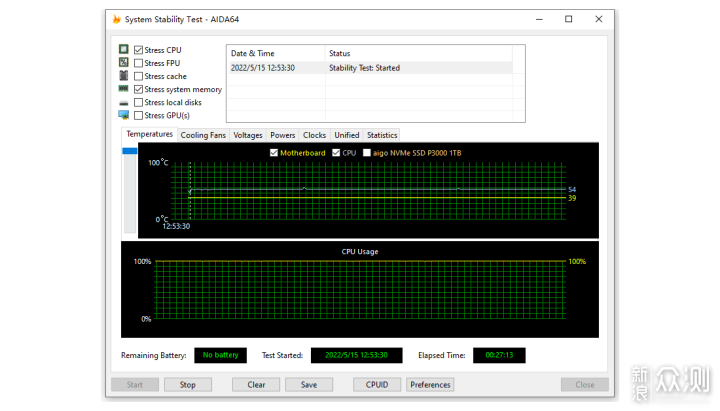720x411 pixels.
Task: Minimize the AIDA64 window
Action: [539, 19]
